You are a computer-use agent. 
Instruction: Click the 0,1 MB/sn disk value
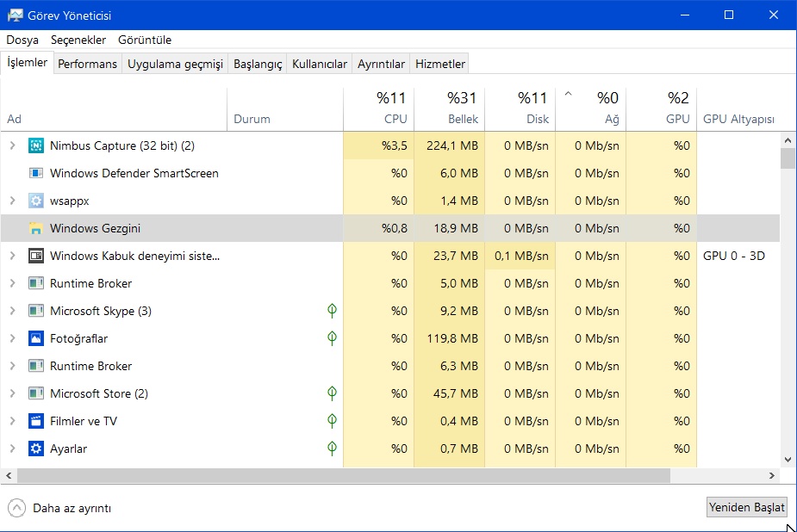pyautogui.click(x=521, y=256)
